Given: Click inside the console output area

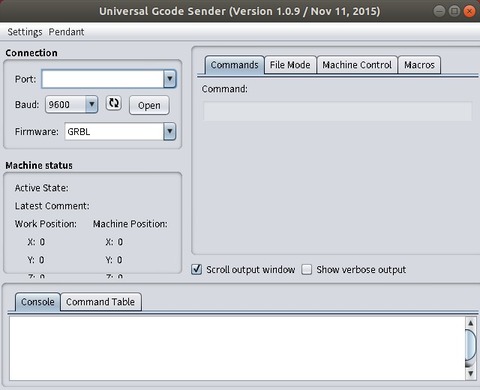Looking at the screenshot, I should click(x=237, y=348).
